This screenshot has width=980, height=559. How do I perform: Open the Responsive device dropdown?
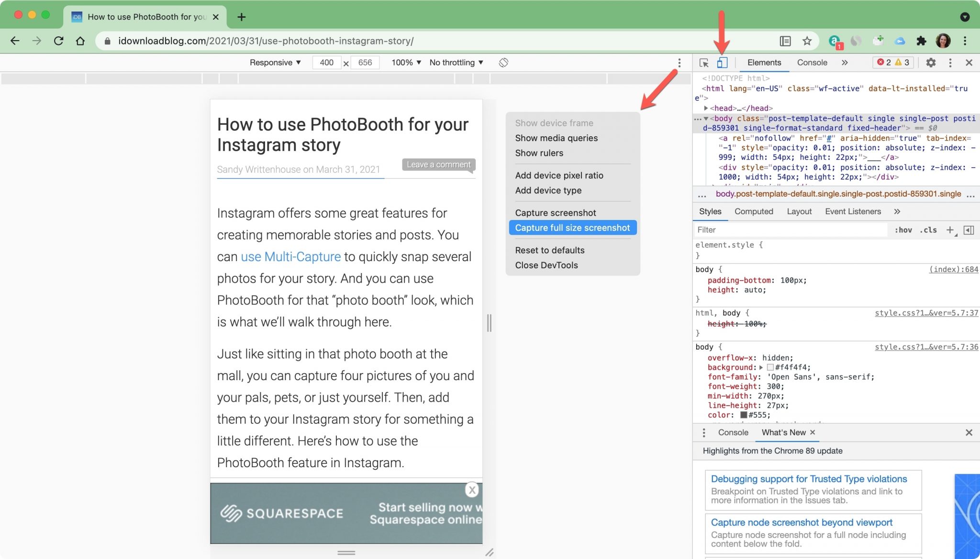pos(275,63)
